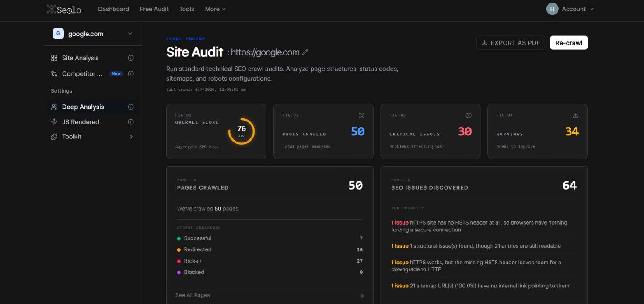Open info icon next to Site Analysis

(130, 58)
